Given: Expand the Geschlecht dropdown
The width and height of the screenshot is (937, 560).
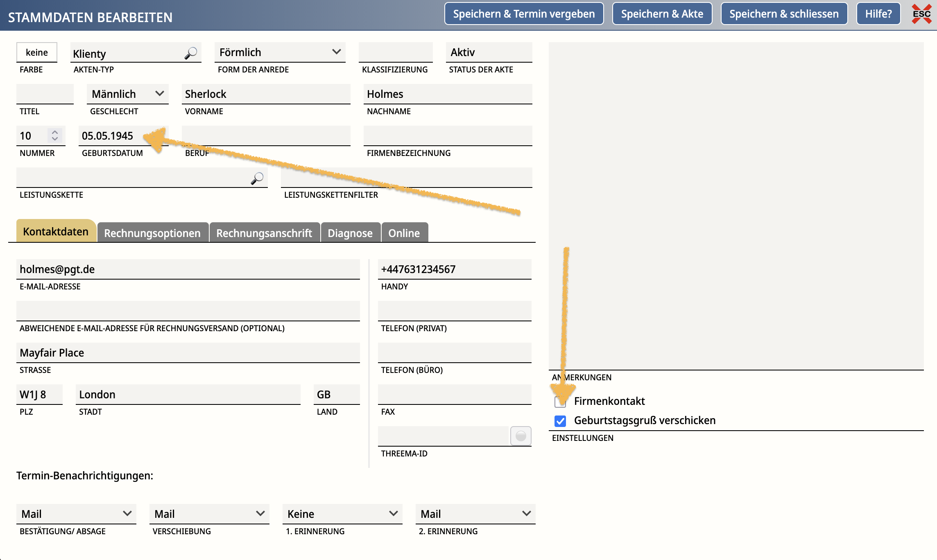Looking at the screenshot, I should tap(127, 94).
